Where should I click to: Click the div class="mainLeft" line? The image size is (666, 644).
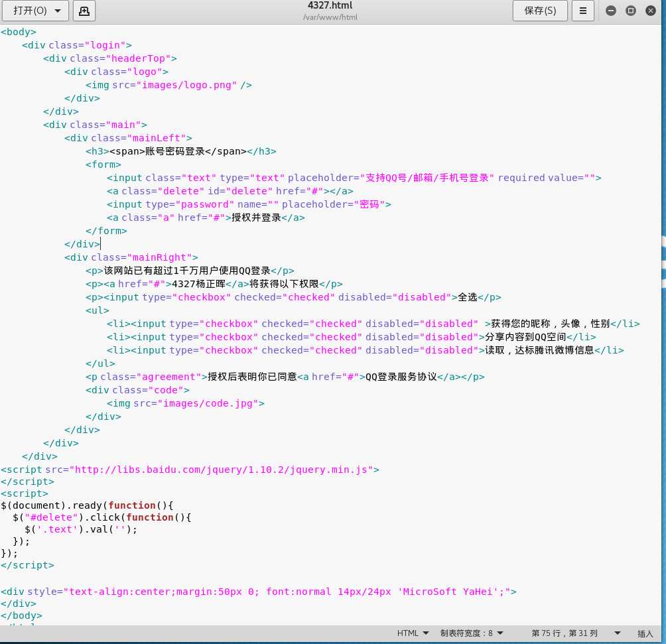click(128, 138)
